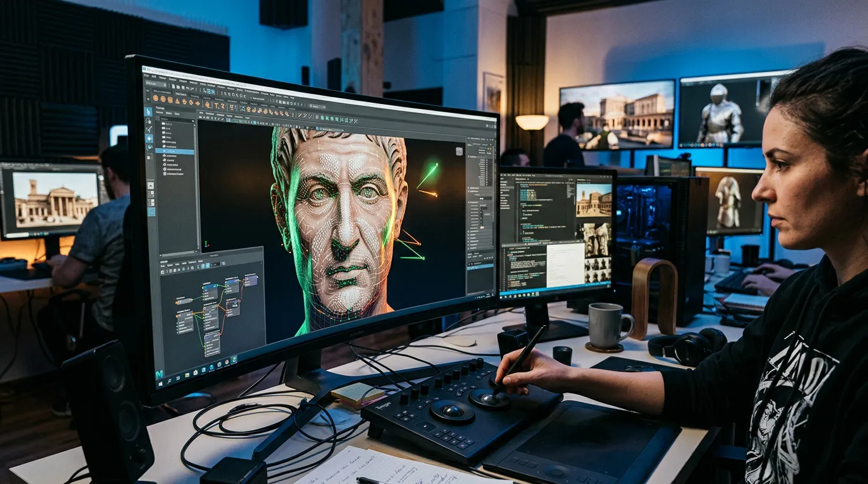The height and width of the screenshot is (484, 868).
Task: Open taskbar search magnifier icon
Action: (x=169, y=381)
